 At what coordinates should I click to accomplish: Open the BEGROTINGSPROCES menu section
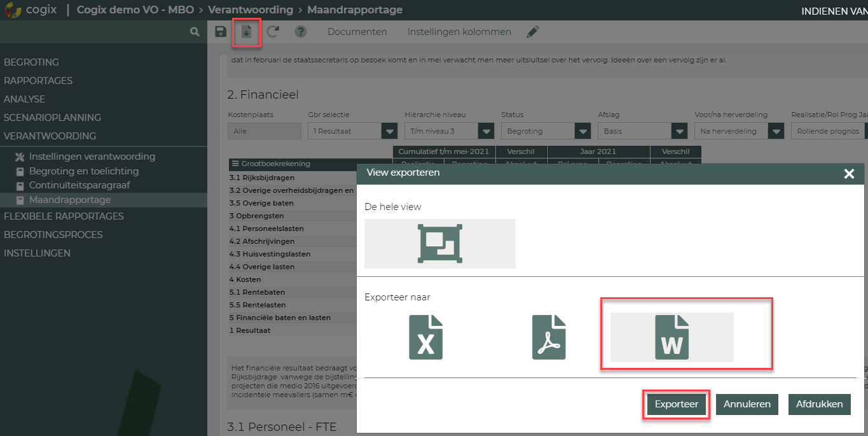(x=53, y=235)
